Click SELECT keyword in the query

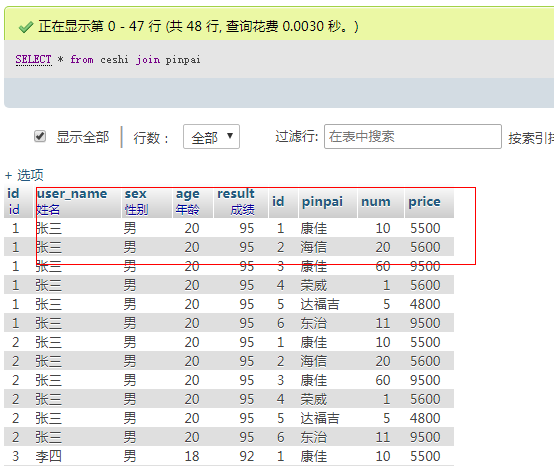pos(34,59)
